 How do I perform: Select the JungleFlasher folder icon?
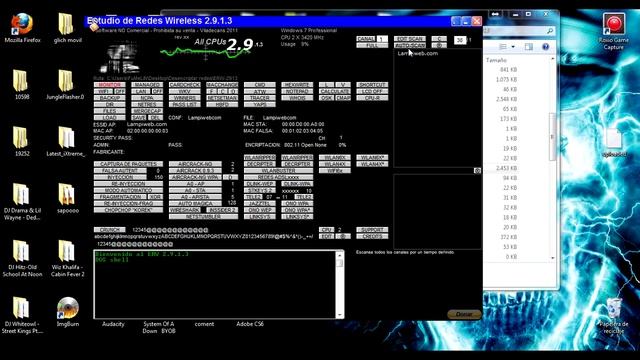pyautogui.click(x=65, y=84)
